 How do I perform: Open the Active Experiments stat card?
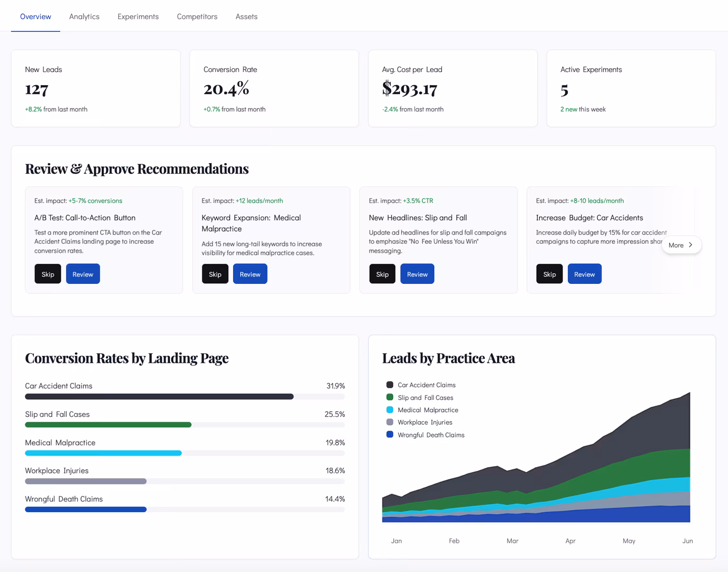pyautogui.click(x=631, y=88)
